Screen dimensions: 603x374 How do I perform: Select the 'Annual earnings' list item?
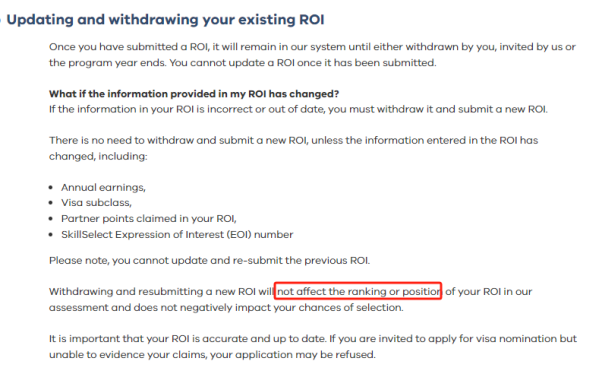point(103,187)
